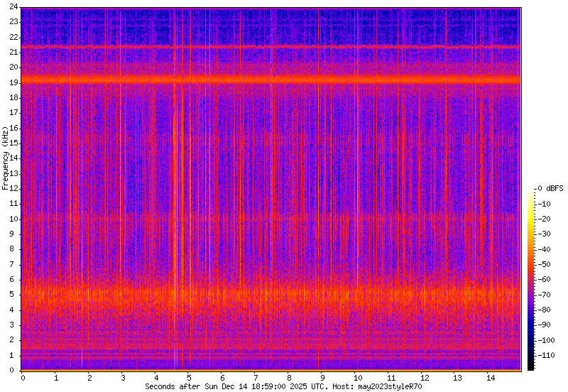Select the 5 second time axis mark
The width and height of the screenshot is (568, 392).
coord(189,379)
